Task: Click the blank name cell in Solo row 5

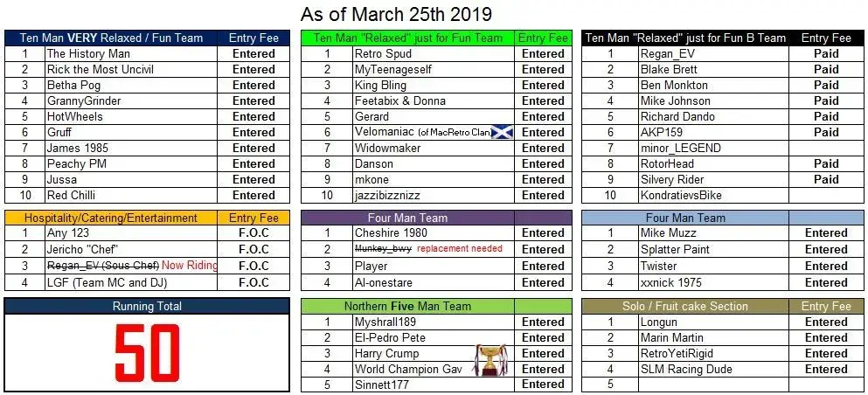Action: [713, 384]
